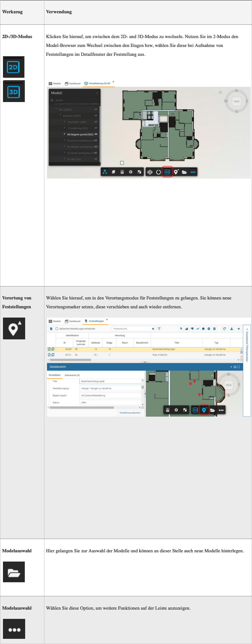Click the plus icon to add Feststellung
Screen dimensions: 252x644
[239, 329]
